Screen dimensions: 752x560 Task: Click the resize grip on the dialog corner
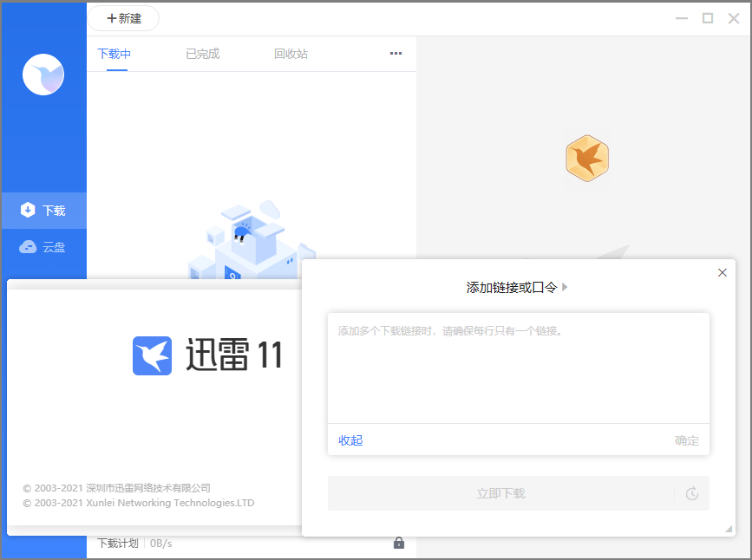[729, 529]
